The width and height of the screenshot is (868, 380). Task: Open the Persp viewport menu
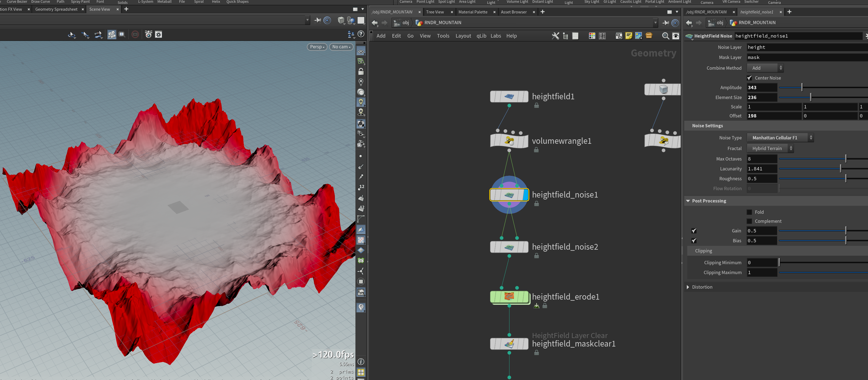317,47
